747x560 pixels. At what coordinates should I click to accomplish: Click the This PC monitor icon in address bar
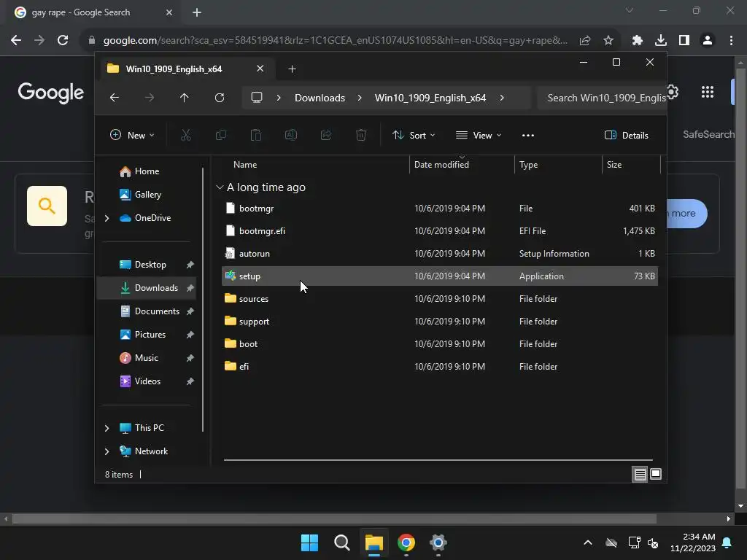257,98
